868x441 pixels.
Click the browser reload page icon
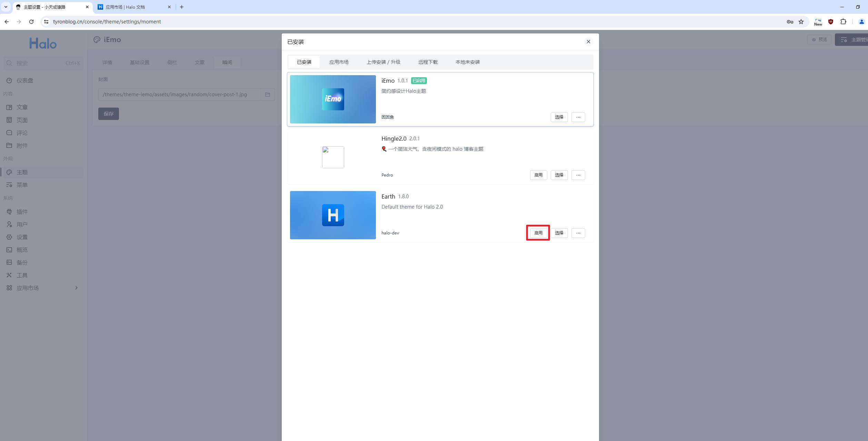coord(31,22)
